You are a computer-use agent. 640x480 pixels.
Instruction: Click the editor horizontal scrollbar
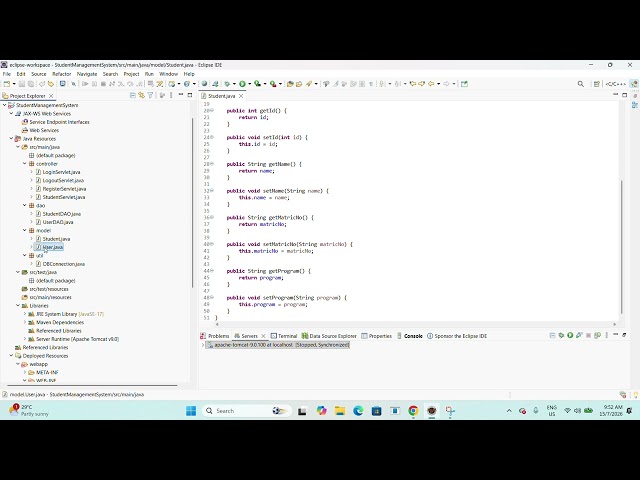pos(414,324)
